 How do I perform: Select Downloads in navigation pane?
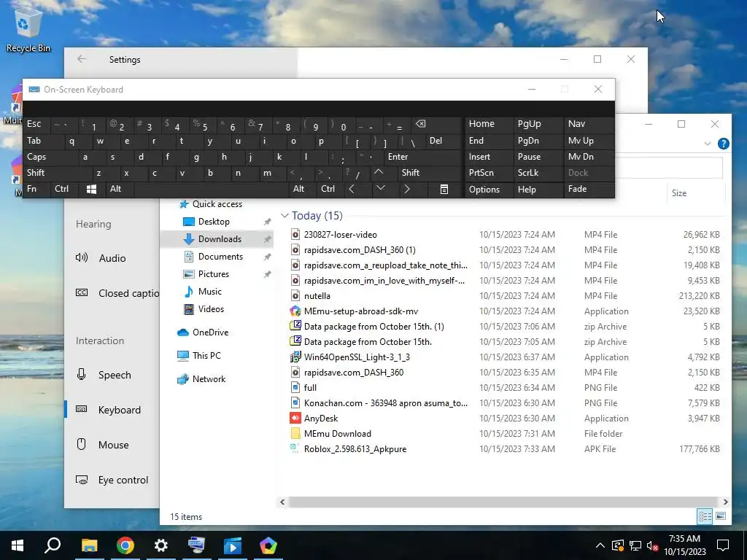pyautogui.click(x=220, y=239)
